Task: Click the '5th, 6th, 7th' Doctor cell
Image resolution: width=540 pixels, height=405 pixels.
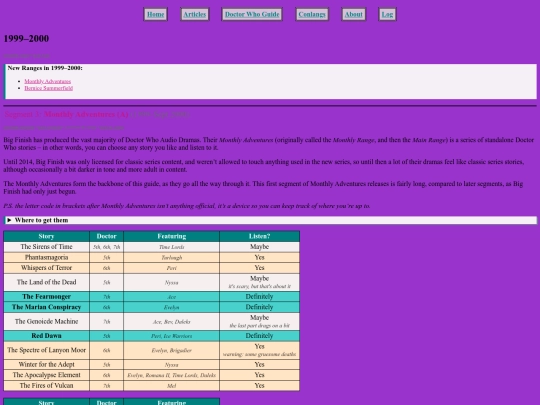Action: click(106, 247)
